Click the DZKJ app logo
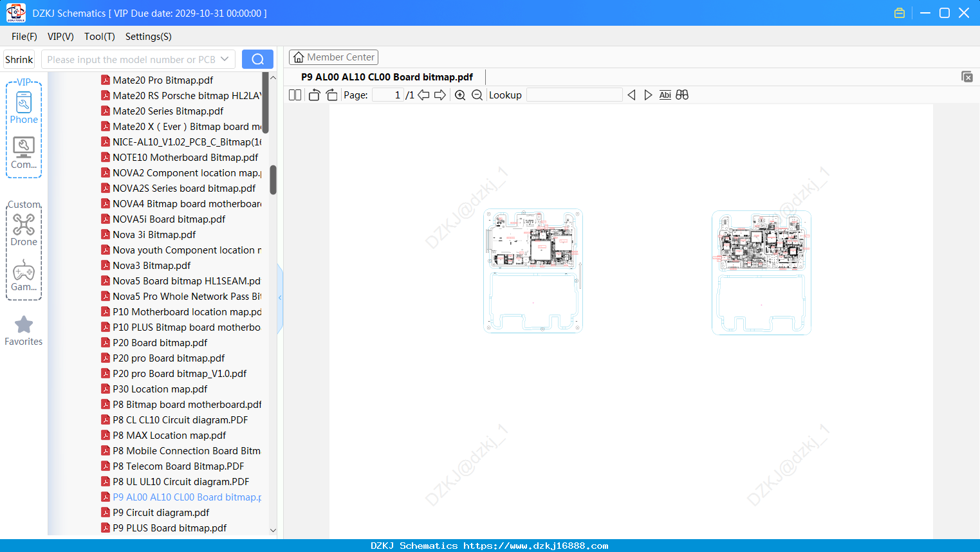Viewport: 980px width, 552px height. [x=15, y=13]
